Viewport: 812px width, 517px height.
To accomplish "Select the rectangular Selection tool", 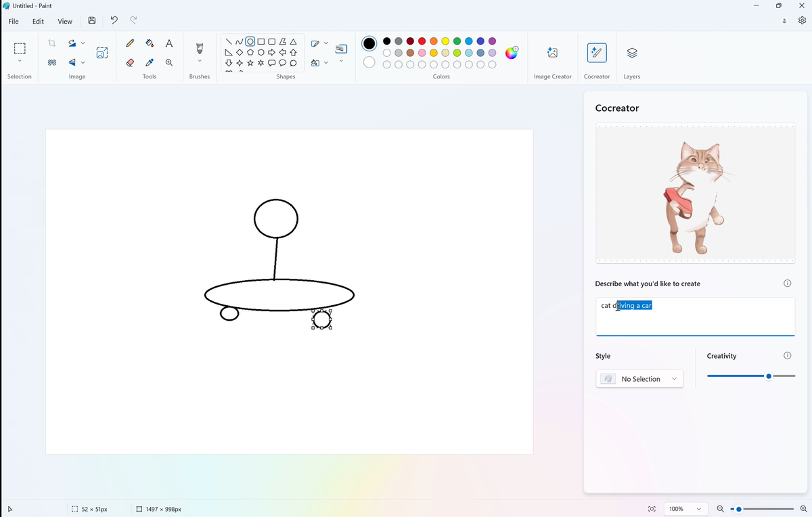I will 20,48.
